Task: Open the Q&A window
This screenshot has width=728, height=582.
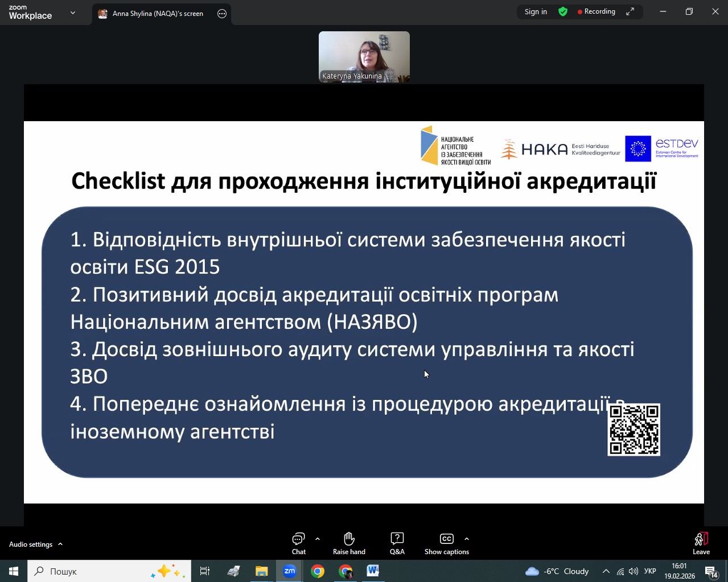Action: click(x=397, y=543)
